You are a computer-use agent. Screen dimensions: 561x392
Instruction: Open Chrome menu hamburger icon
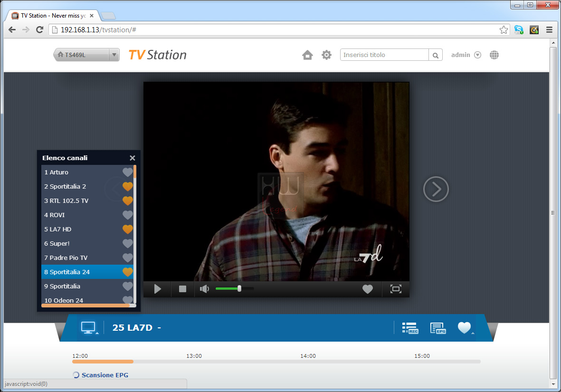point(549,30)
